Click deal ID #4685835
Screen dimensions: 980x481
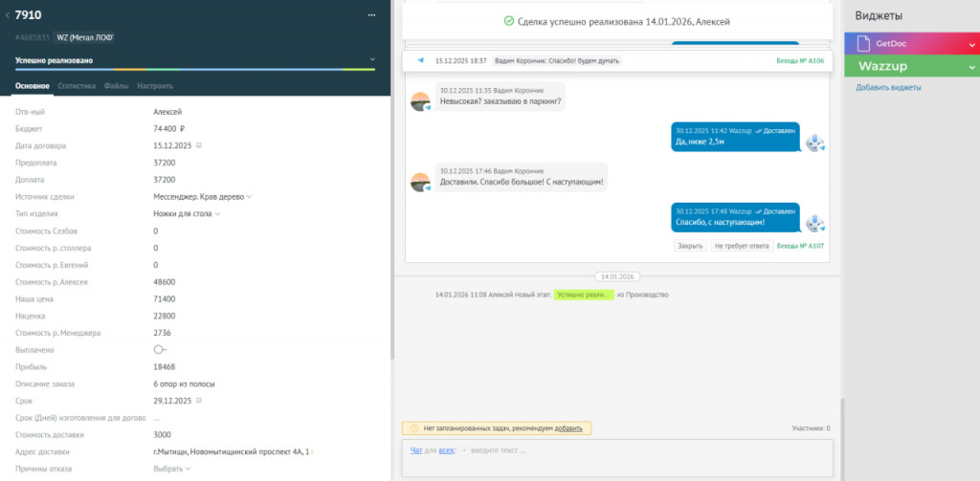(x=33, y=38)
